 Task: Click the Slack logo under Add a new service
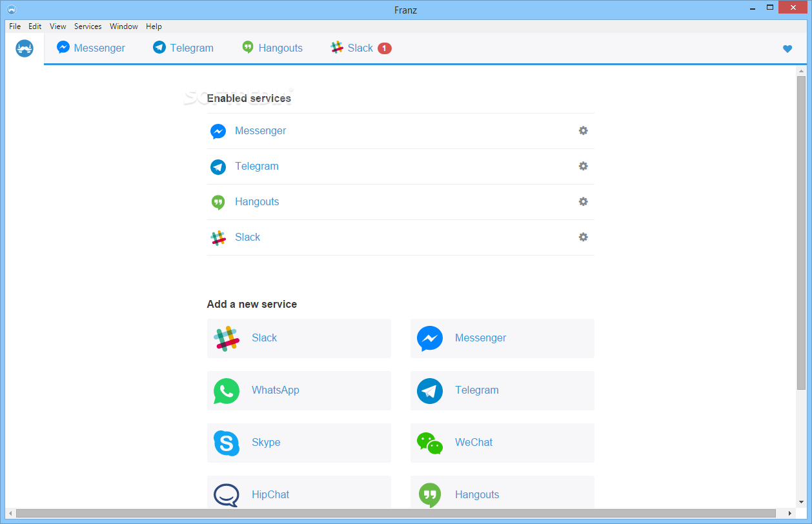point(227,338)
